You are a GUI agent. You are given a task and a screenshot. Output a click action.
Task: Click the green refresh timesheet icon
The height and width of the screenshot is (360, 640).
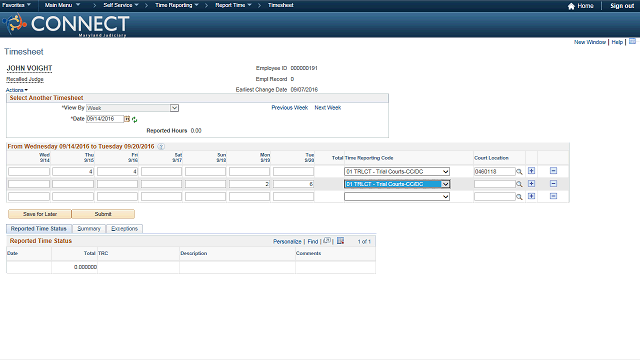click(x=134, y=120)
